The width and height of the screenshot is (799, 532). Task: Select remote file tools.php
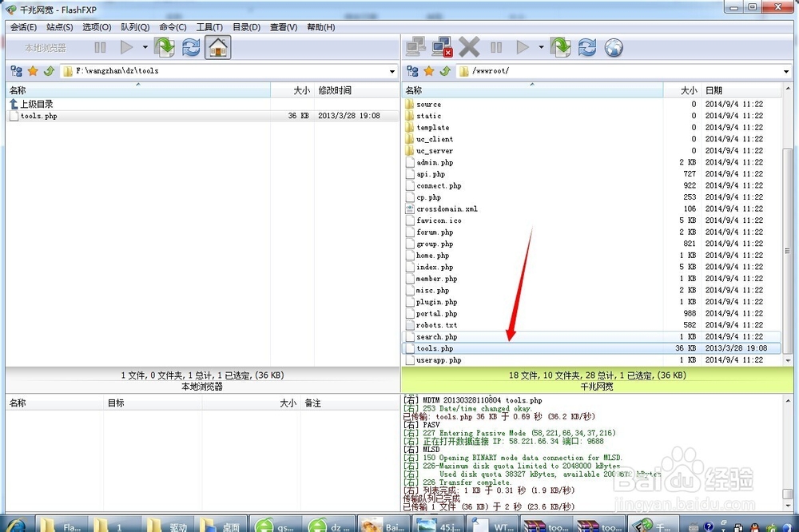click(591, 348)
